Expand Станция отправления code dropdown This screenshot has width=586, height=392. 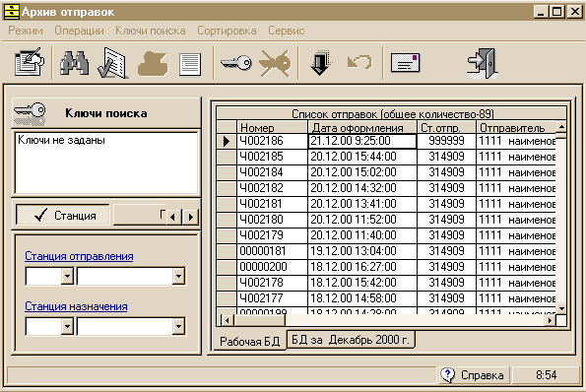[x=67, y=277]
